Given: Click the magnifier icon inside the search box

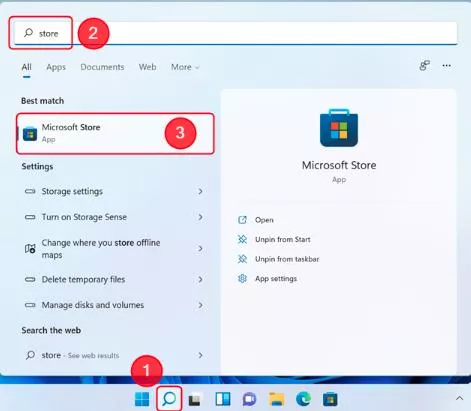Looking at the screenshot, I should point(29,33).
